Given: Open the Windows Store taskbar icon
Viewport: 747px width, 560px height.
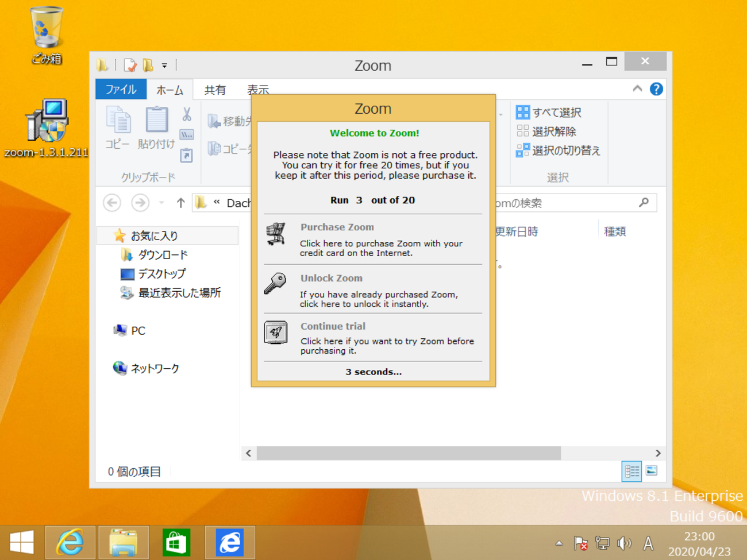Looking at the screenshot, I should 176,542.
